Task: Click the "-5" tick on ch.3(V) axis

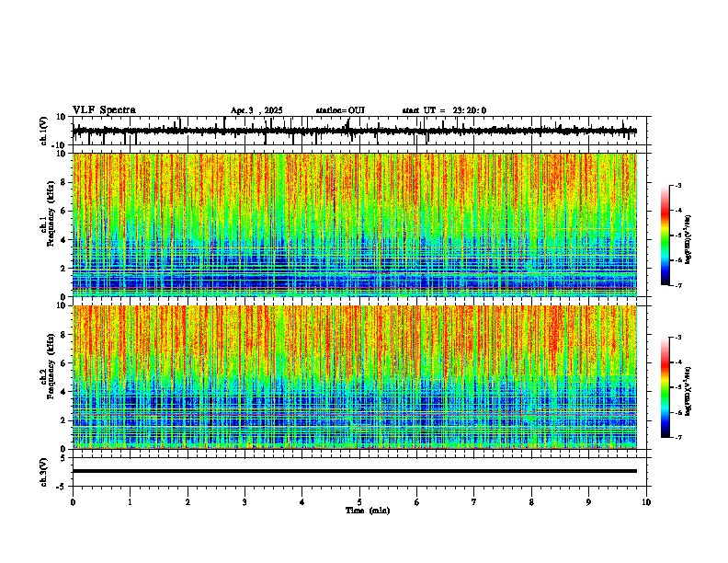Action: 63,487
